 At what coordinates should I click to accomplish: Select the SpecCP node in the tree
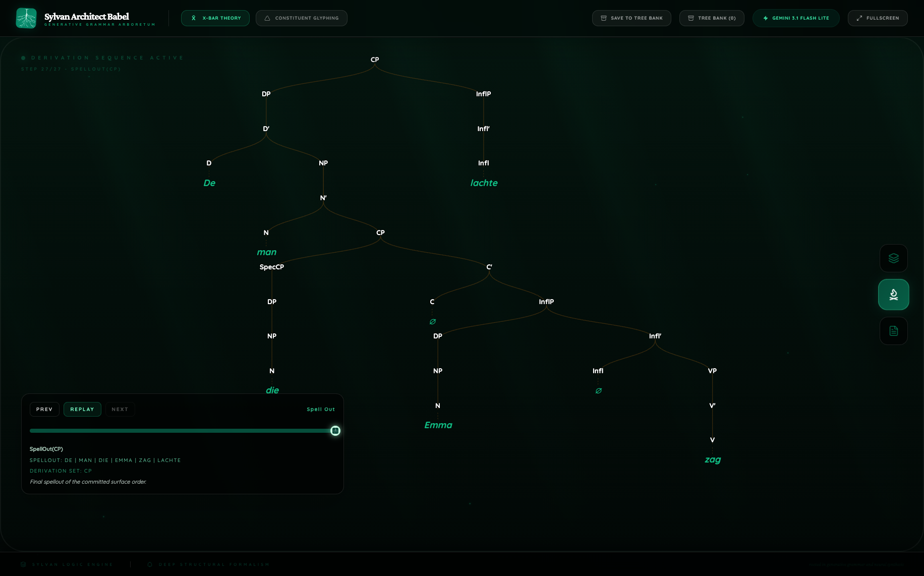271,267
